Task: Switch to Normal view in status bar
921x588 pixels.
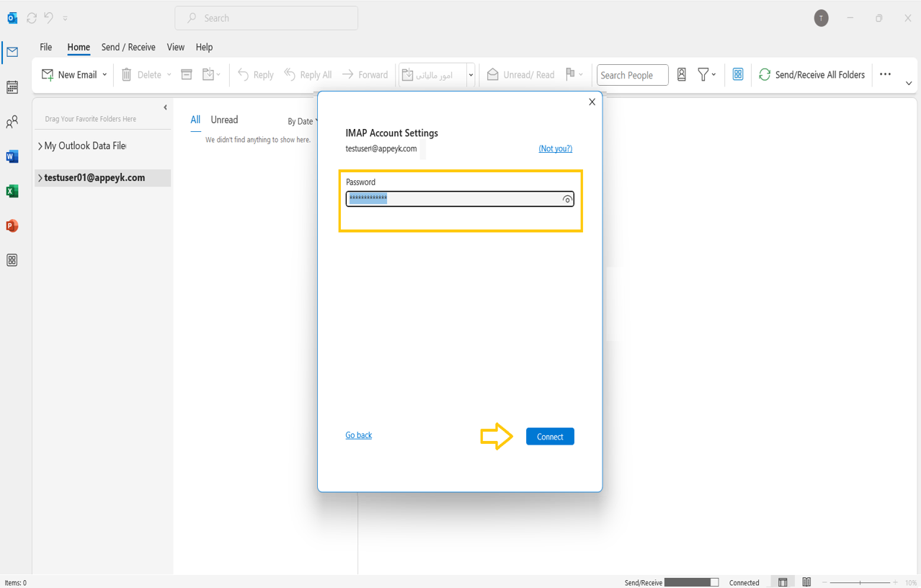Action: click(x=783, y=582)
